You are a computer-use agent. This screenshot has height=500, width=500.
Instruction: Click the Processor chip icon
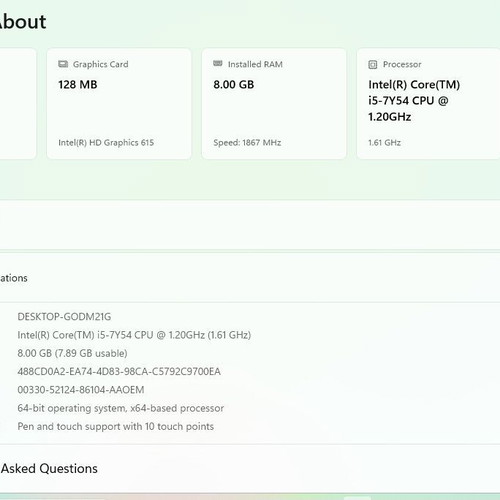pos(373,64)
